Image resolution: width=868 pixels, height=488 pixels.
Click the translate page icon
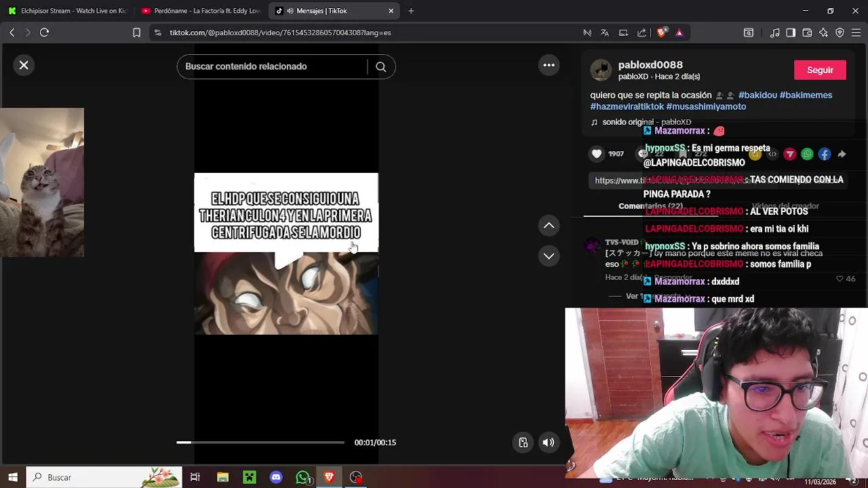coord(605,33)
